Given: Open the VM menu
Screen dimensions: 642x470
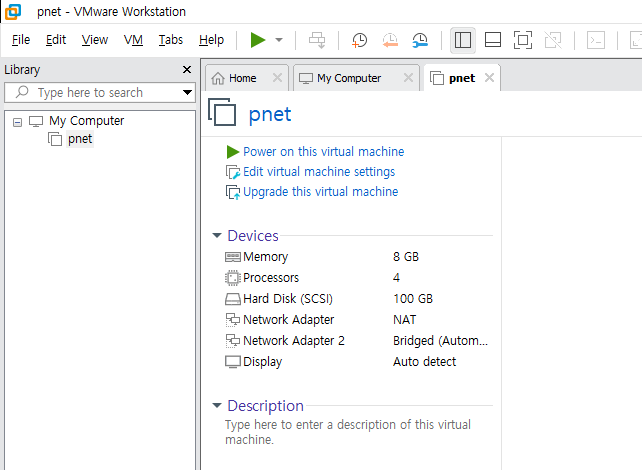Looking at the screenshot, I should [133, 40].
